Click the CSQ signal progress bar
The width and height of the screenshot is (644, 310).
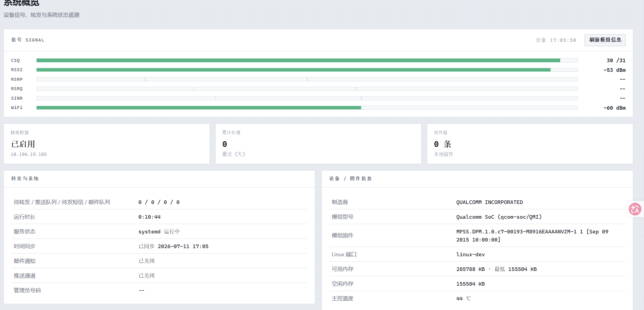point(307,60)
